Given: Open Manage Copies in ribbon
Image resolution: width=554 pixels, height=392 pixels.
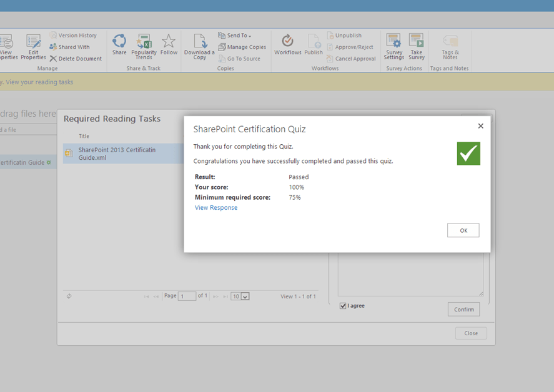Looking at the screenshot, I should tap(242, 47).
